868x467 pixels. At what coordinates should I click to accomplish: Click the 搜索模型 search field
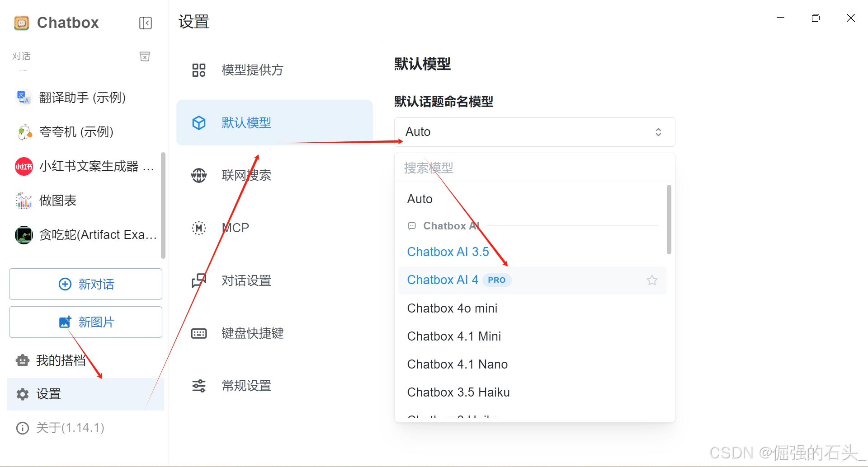coord(534,168)
